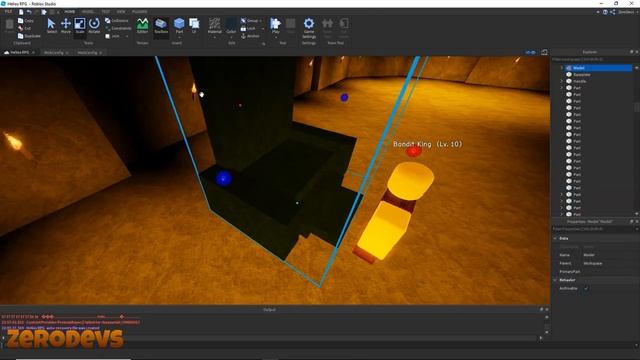Activate the Scale tool
This screenshot has width=640, height=360.
point(80,26)
